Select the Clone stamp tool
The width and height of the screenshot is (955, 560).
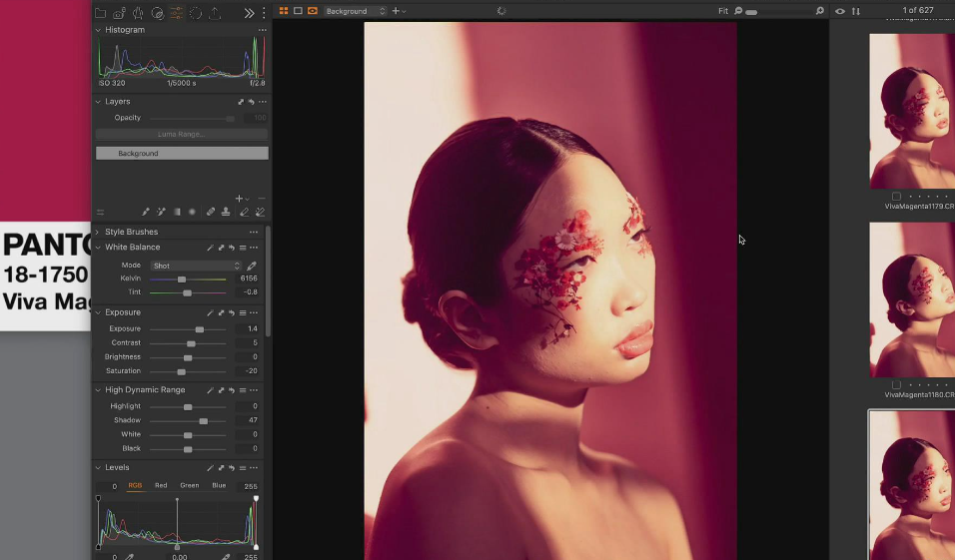point(226,212)
